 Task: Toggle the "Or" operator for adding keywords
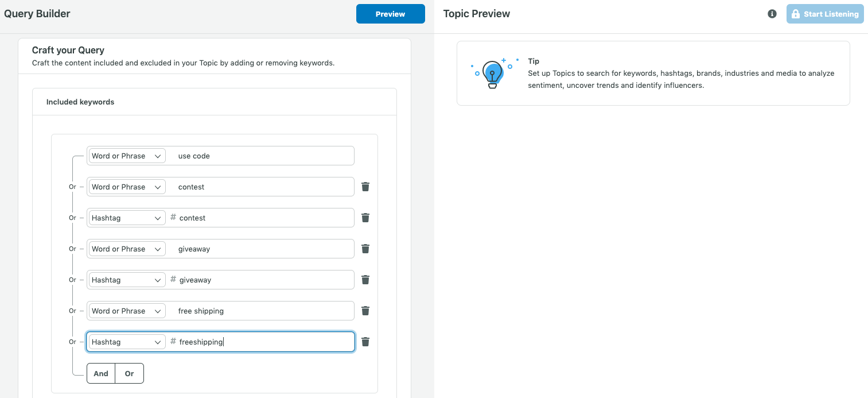[129, 373]
